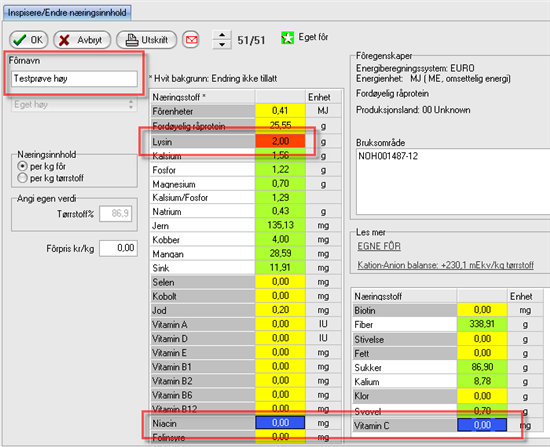This screenshot has height=447, width=550.
Task: Click the Avbryt button with red X
Action: tap(82, 40)
